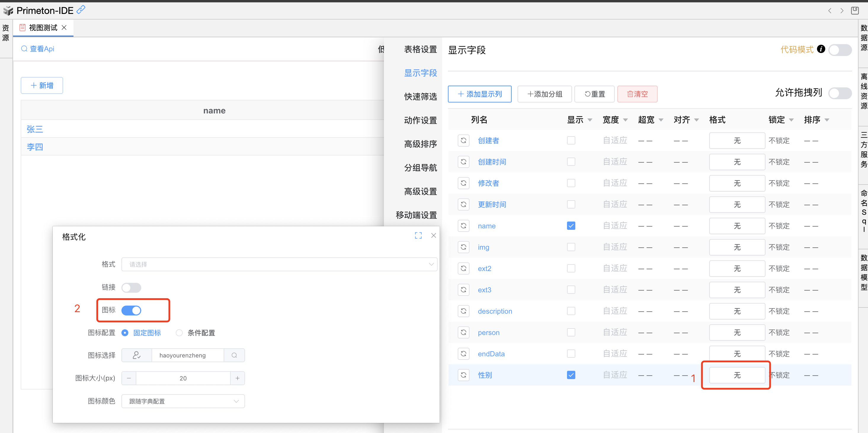
Task: Turn on the 代码模式 switch
Action: 840,50
